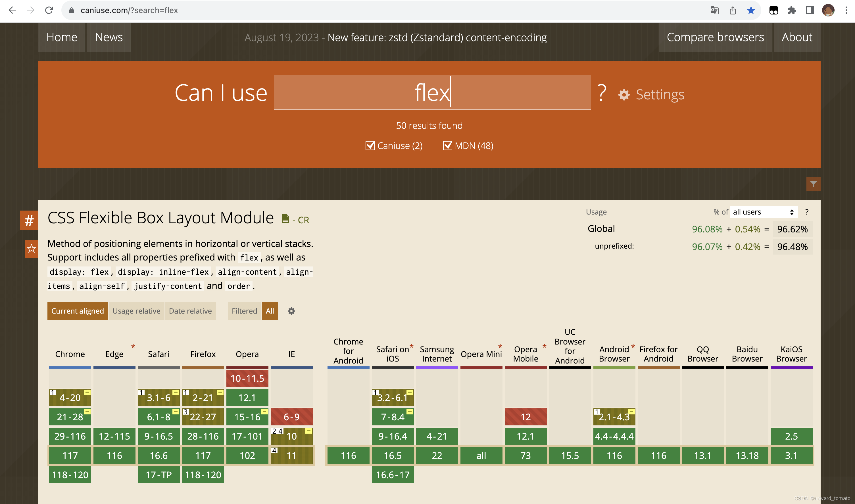Click the Opera Mobile 12 unsupported cell
The image size is (855, 504).
click(x=525, y=417)
